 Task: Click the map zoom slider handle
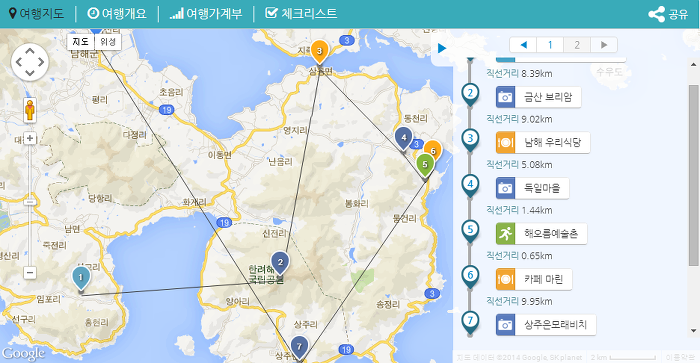click(x=29, y=202)
